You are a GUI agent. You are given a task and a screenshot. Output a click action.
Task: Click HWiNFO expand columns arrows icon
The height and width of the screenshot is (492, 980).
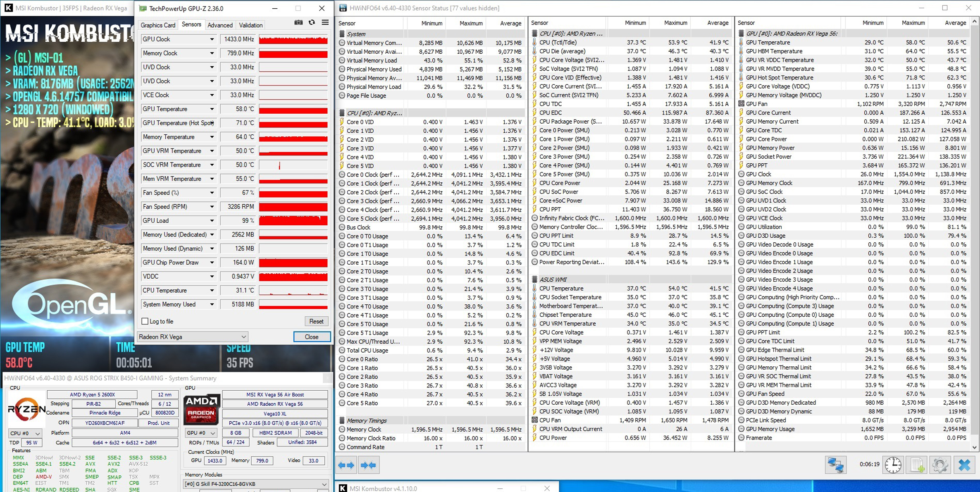[346, 465]
